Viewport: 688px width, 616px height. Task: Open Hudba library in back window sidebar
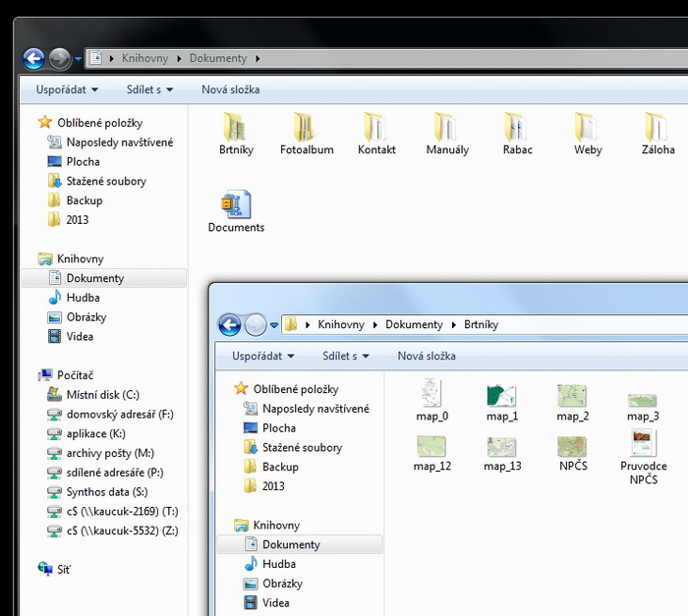tap(83, 298)
